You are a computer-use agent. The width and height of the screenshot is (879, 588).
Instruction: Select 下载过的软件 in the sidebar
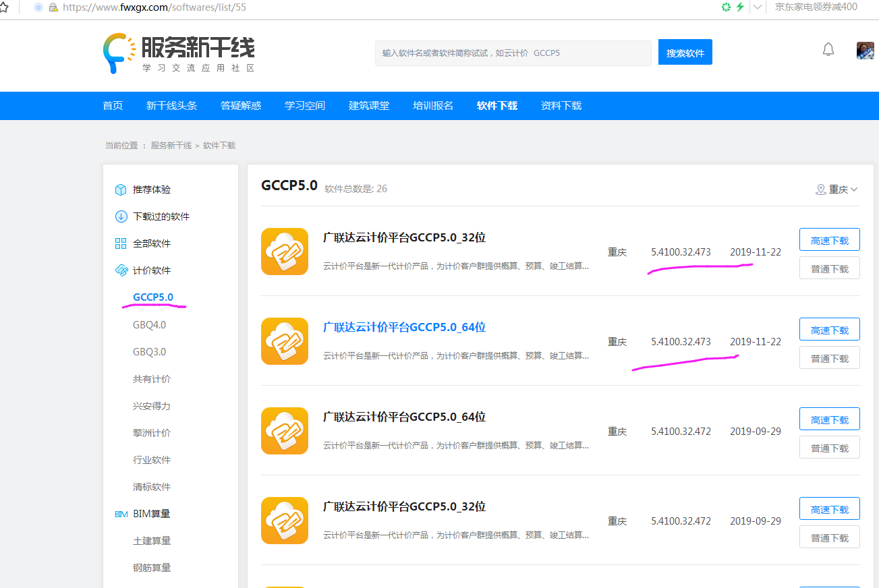pyautogui.click(x=161, y=216)
